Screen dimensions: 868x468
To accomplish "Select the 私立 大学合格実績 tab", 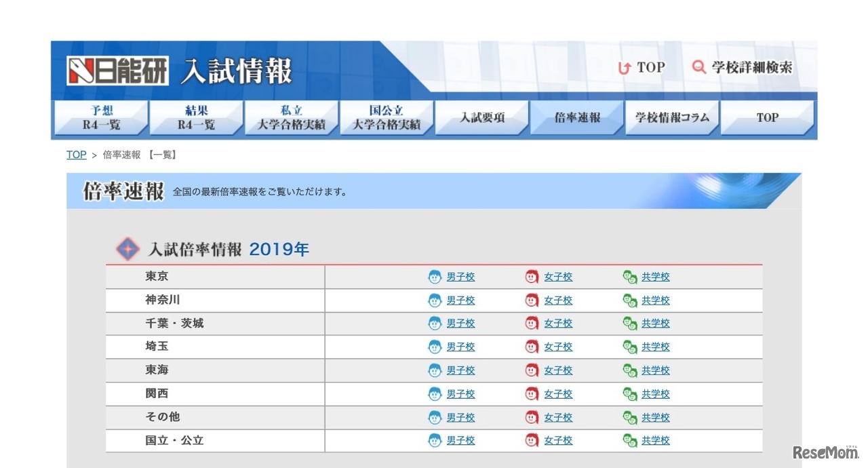I will 292,117.
